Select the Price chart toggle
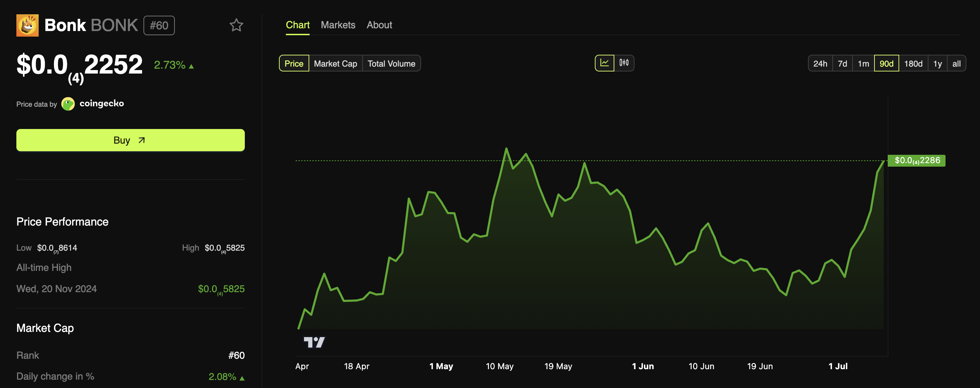This screenshot has width=980, height=388. click(294, 63)
